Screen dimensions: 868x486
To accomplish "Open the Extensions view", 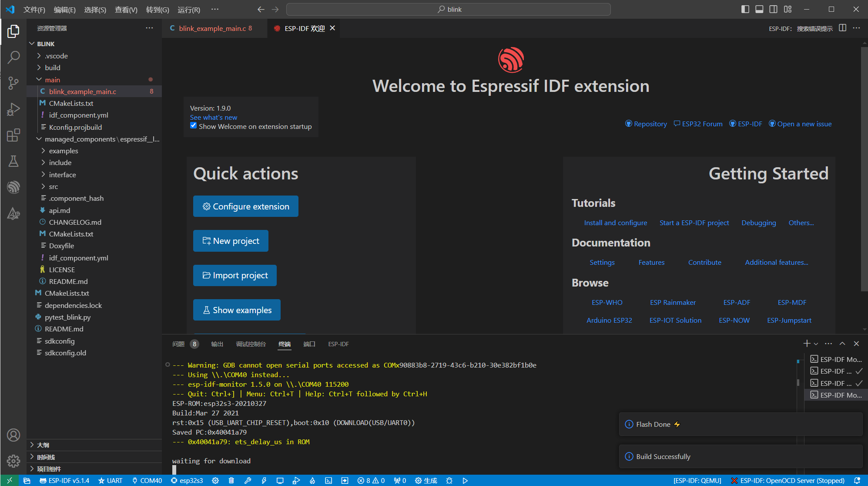I will tap(13, 135).
